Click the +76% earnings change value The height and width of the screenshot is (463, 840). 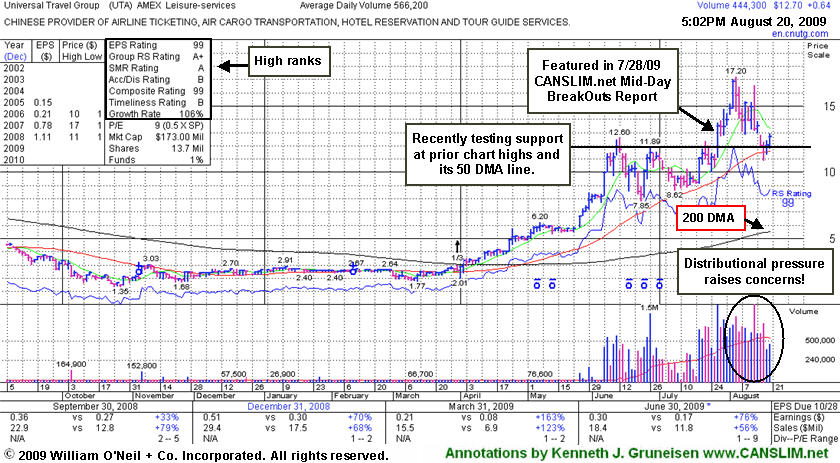[x=745, y=417]
